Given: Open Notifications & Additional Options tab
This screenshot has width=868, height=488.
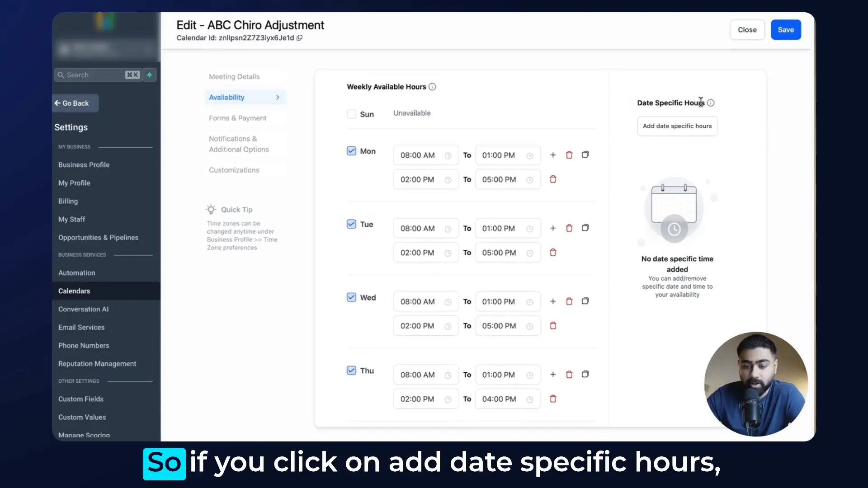Looking at the screenshot, I should [239, 144].
